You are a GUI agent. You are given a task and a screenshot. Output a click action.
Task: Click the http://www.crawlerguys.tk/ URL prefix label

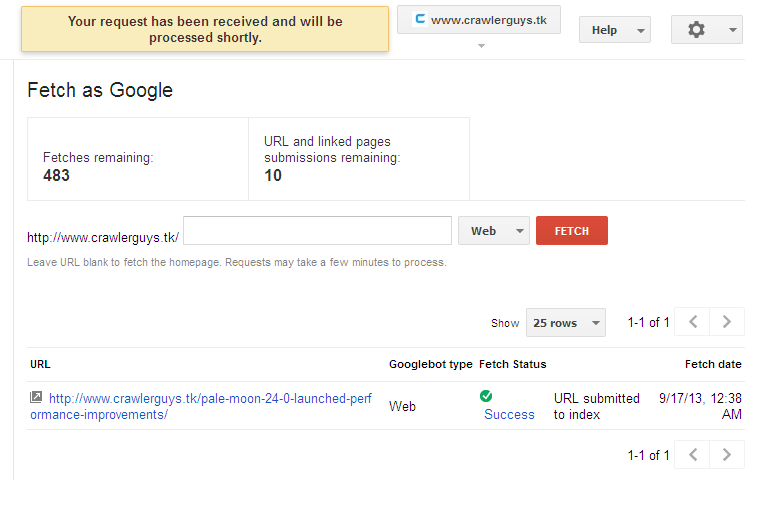pos(103,238)
